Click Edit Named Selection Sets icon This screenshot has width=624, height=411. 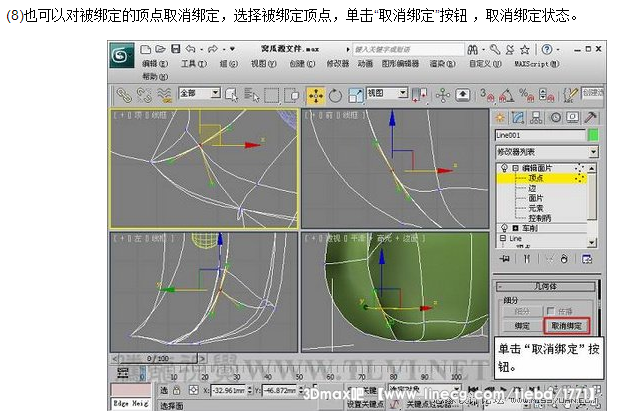[570, 95]
